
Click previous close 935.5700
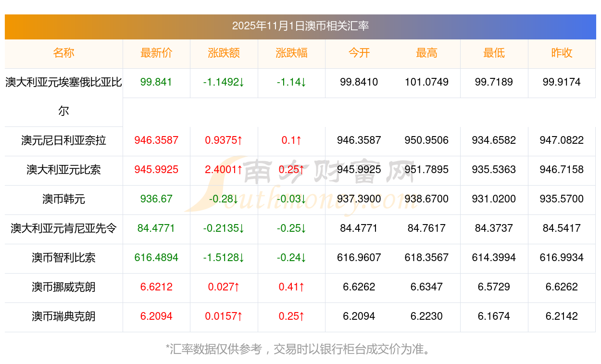[562, 199]
